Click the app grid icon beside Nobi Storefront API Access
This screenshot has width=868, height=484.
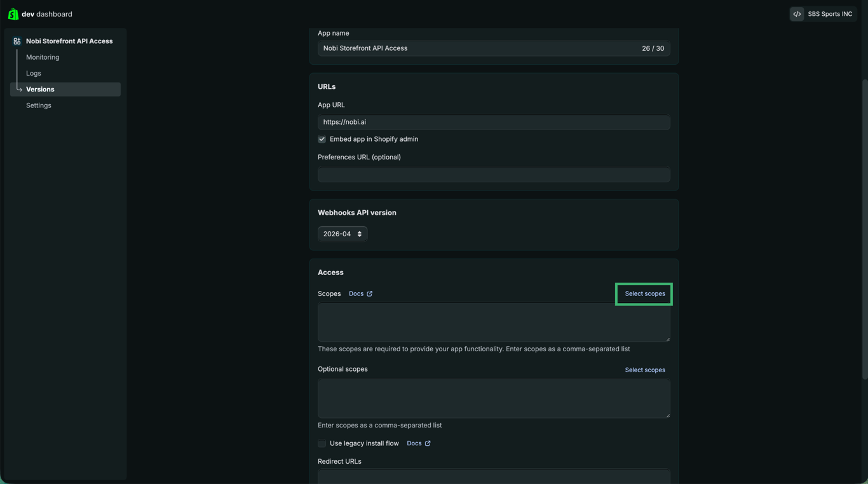coord(17,41)
